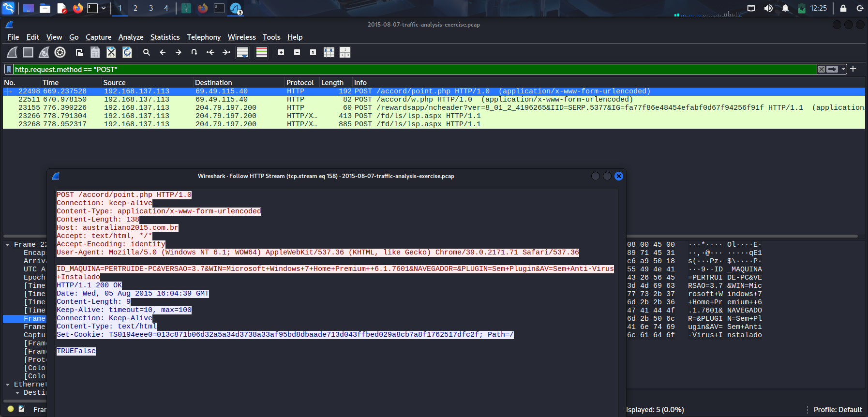Select packet 23268 in the packet list
This screenshot has width=868, height=417.
pos(434,124)
